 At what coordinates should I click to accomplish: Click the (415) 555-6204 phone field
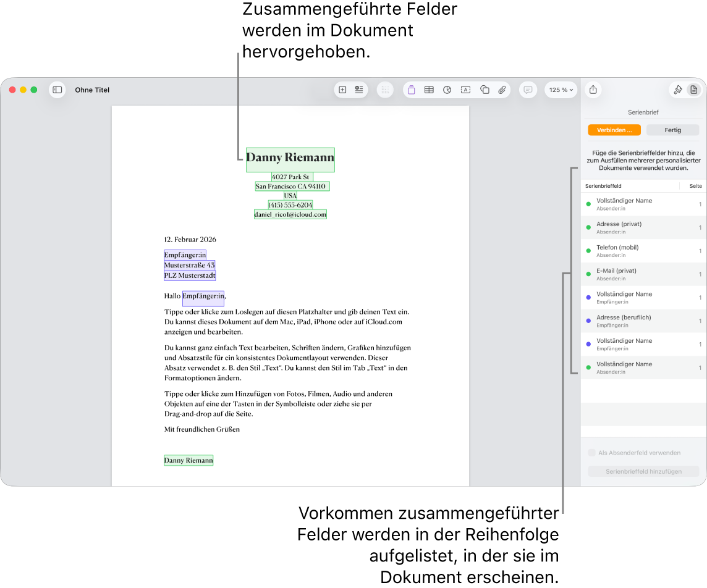point(290,205)
